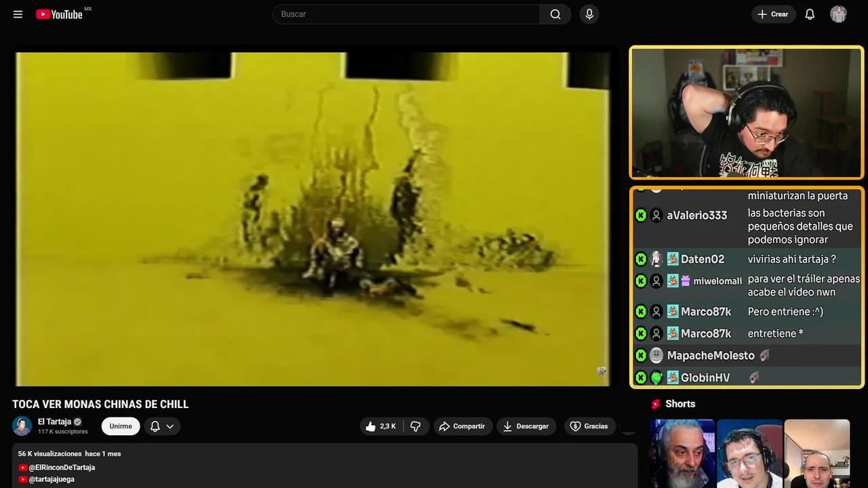The image size is (868, 488).
Task: Open the YouTube hamburger guide menu
Action: (x=18, y=14)
